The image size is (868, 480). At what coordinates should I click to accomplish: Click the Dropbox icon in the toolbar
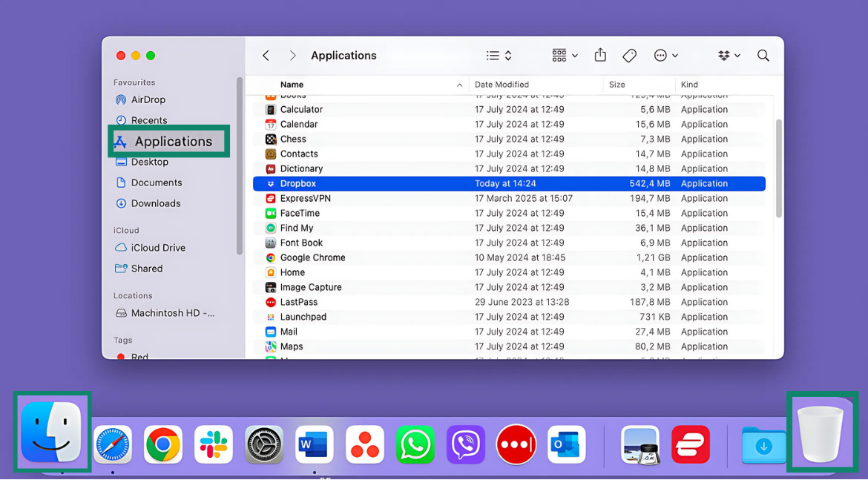724,55
